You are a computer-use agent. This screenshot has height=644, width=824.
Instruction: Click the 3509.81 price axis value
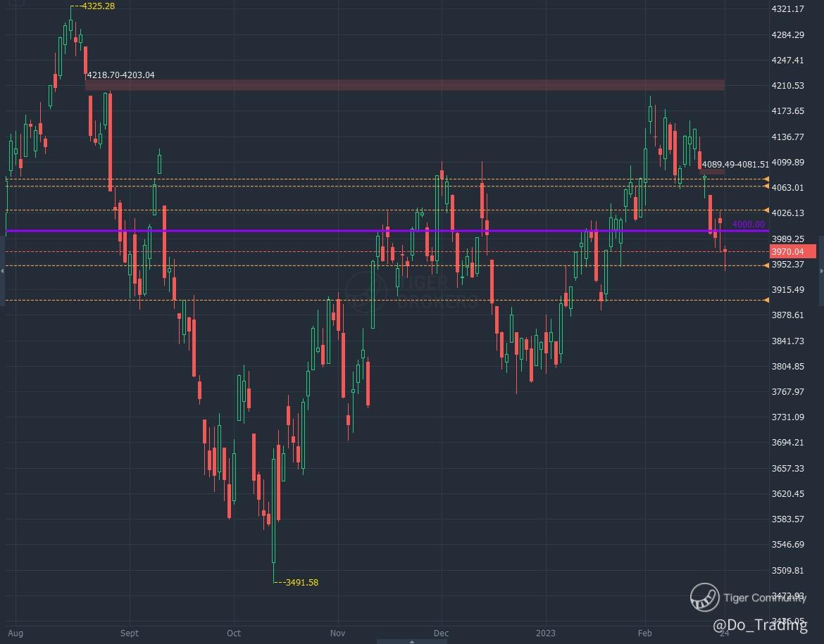click(788, 570)
